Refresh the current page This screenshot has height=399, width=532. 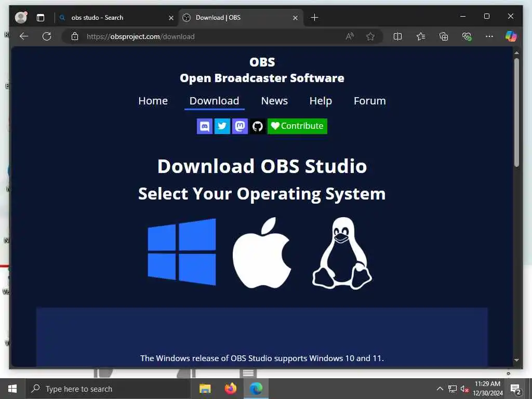47,36
